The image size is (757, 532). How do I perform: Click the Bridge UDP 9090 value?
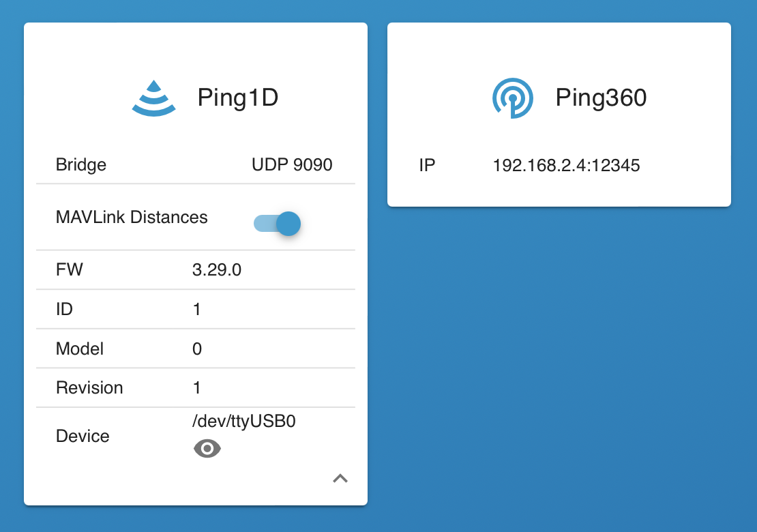point(291,164)
